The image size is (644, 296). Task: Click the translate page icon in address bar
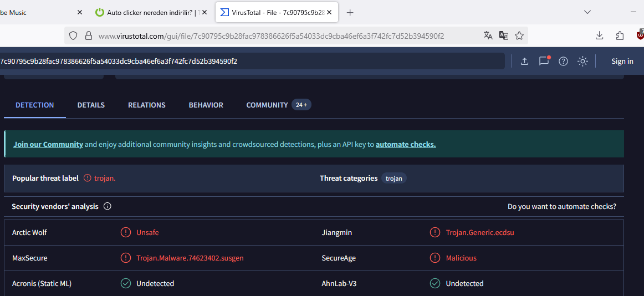[488, 35]
